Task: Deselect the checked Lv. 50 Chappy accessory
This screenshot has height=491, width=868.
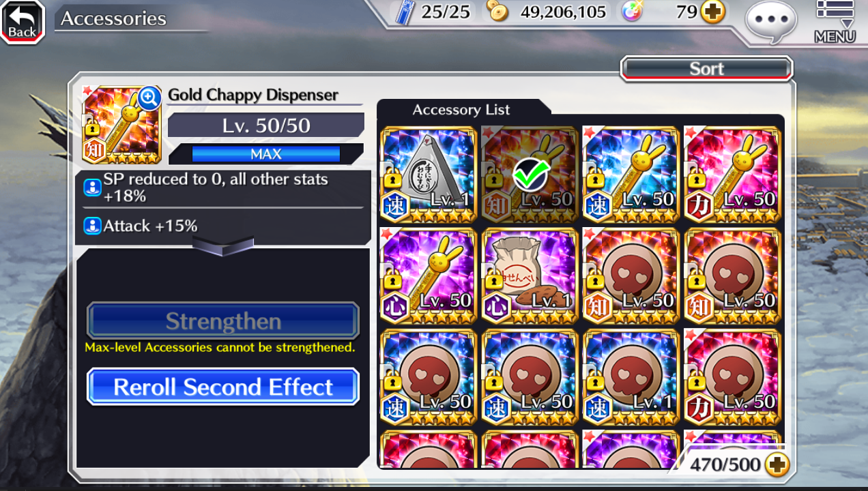Action: (x=529, y=174)
